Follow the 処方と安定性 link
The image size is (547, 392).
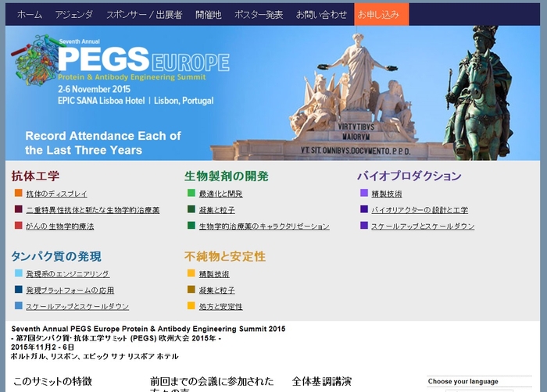pos(221,307)
